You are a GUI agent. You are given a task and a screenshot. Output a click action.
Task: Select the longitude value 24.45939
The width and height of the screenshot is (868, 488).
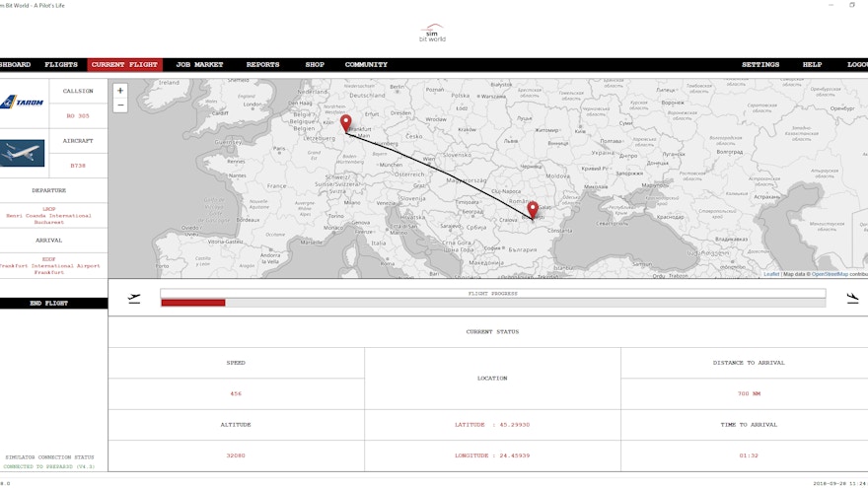click(x=514, y=455)
